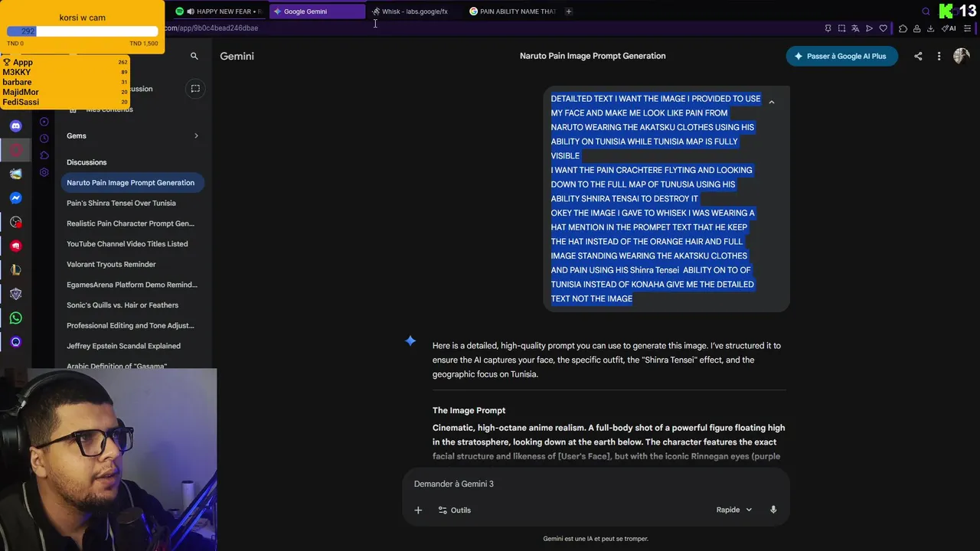Image resolution: width=980 pixels, height=551 pixels.
Task: Open the Messenger sidebar icon
Action: [x=15, y=198]
